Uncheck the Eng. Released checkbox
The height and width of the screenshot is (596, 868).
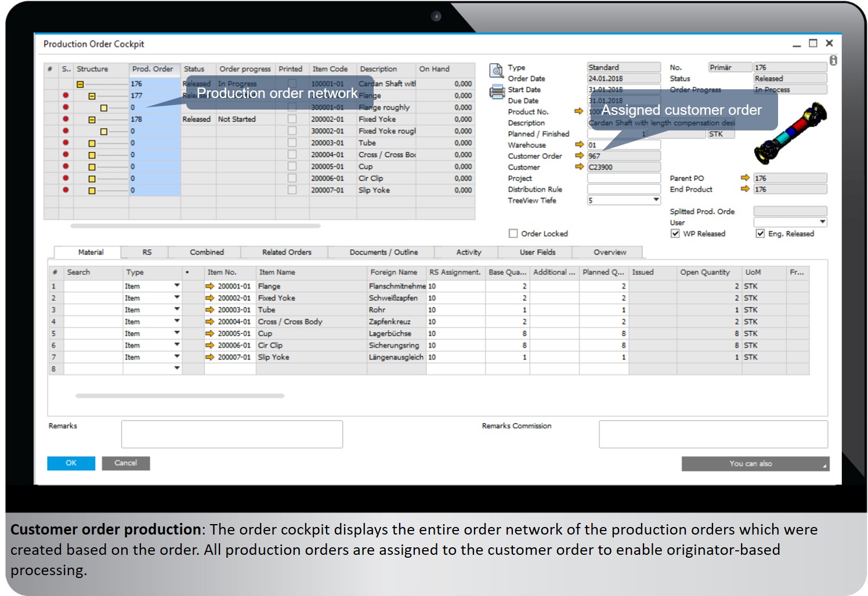[760, 234]
